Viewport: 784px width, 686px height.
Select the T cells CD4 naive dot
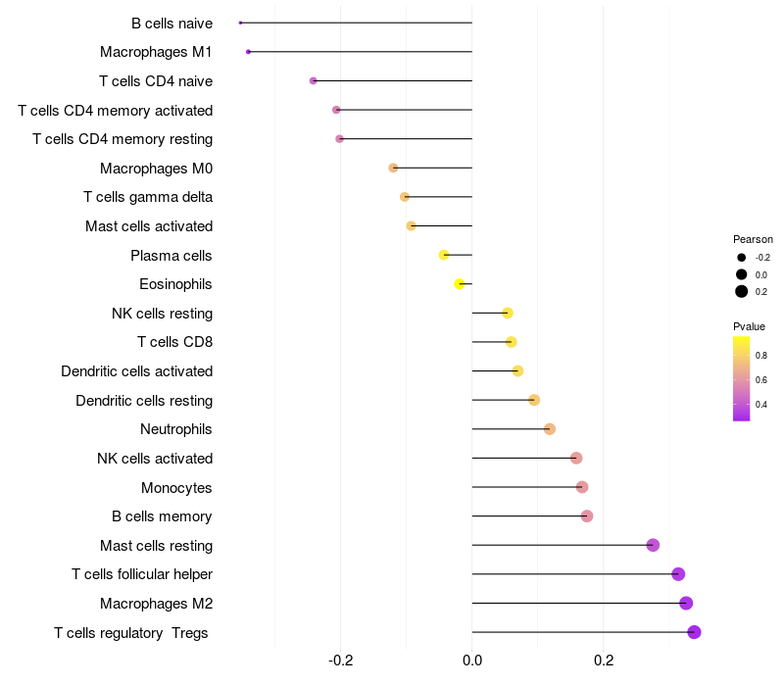coord(314,80)
